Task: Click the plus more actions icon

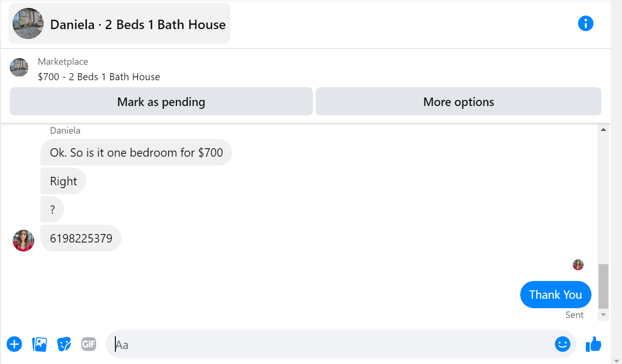Action: (14, 344)
